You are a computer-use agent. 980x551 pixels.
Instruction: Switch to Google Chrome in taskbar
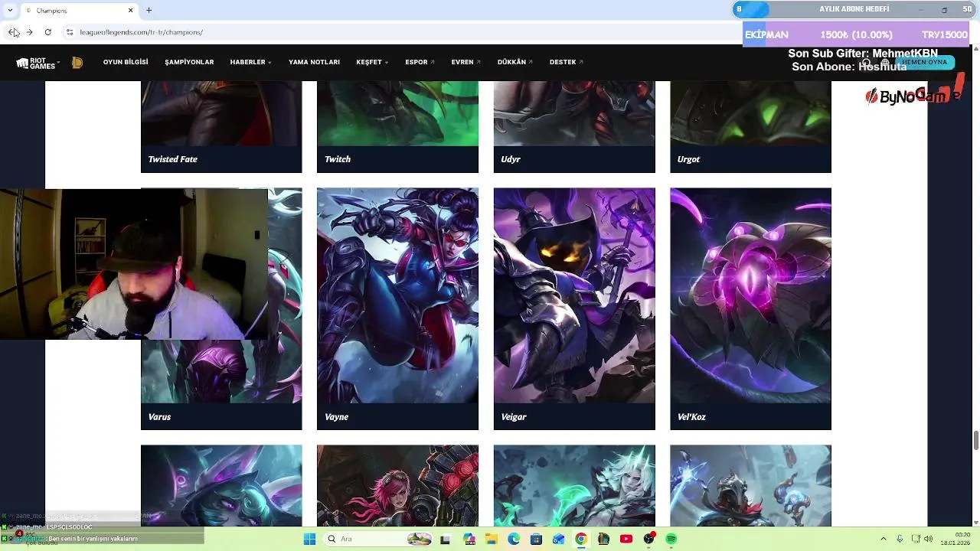pos(581,539)
